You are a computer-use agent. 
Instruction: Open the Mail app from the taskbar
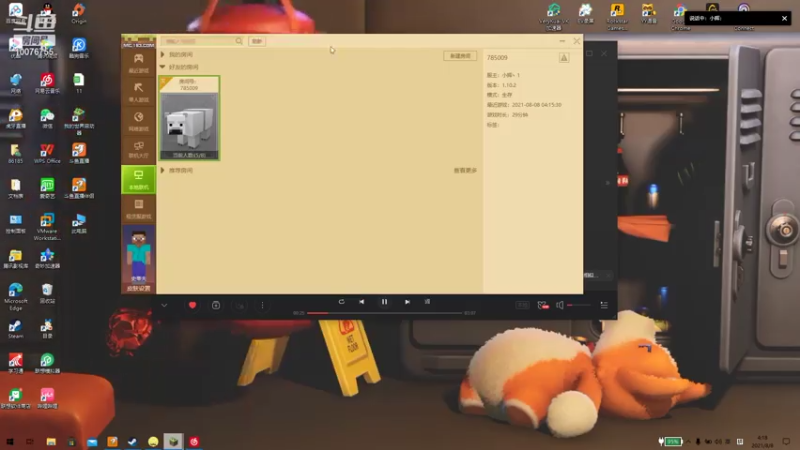92,441
